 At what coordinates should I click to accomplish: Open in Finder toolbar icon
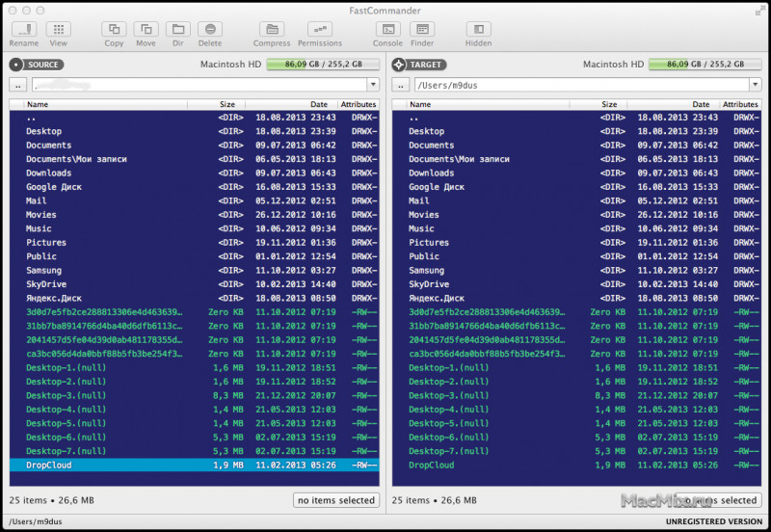tap(422, 30)
